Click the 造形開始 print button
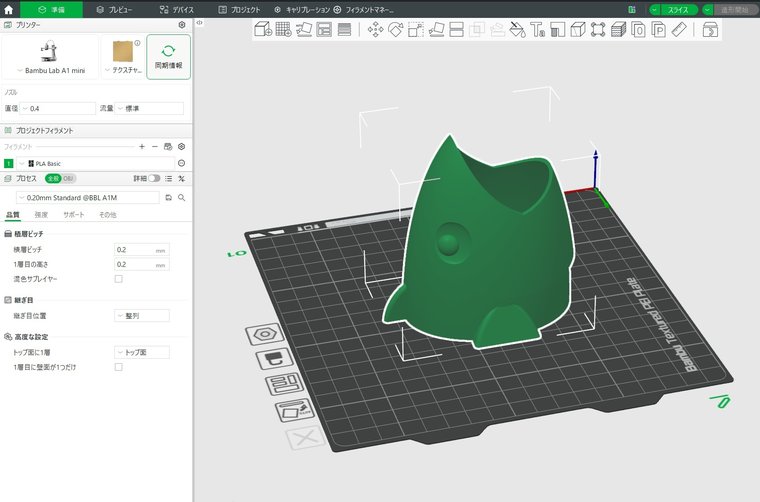 click(735, 9)
